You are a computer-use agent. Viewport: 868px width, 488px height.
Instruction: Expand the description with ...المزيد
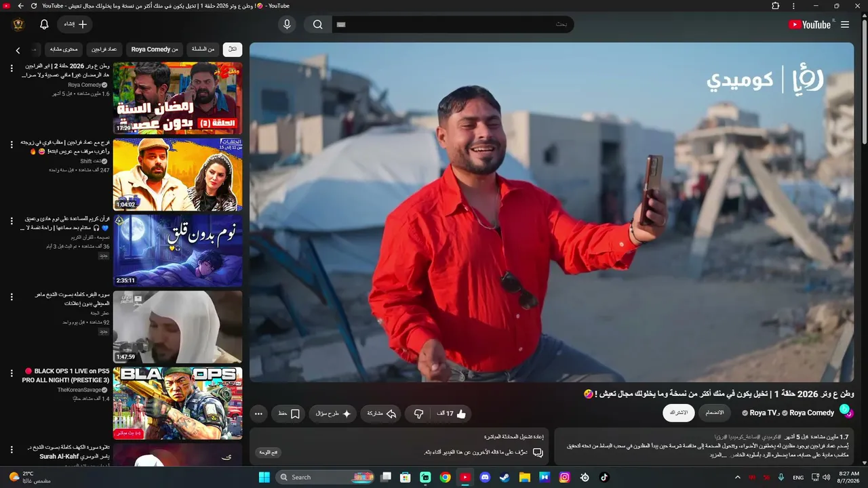[x=719, y=455]
